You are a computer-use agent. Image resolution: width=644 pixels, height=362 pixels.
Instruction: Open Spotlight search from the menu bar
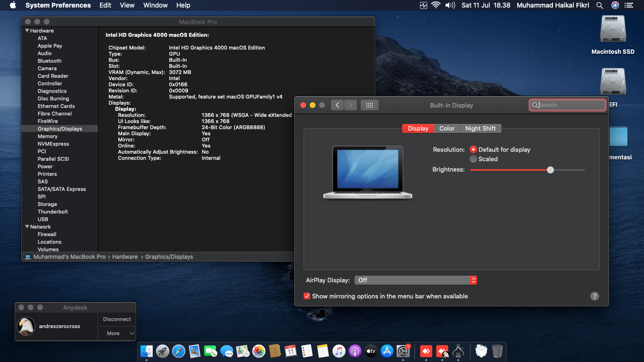(x=600, y=5)
